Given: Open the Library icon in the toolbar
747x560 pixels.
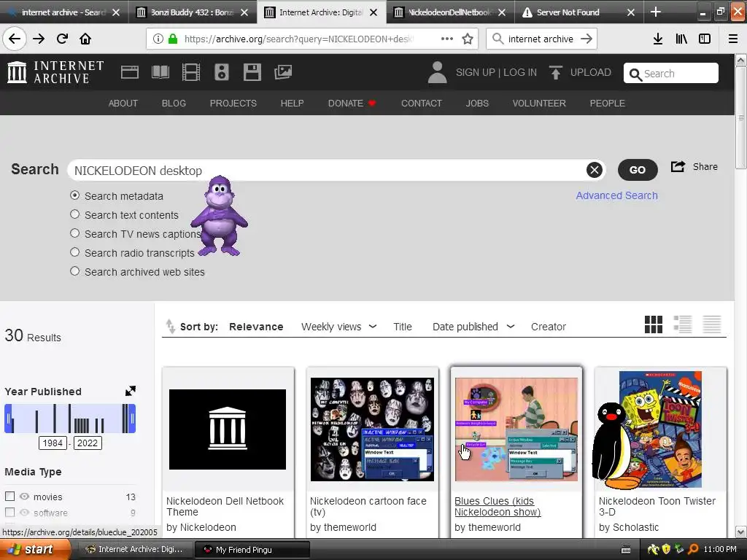Looking at the screenshot, I should (x=681, y=39).
